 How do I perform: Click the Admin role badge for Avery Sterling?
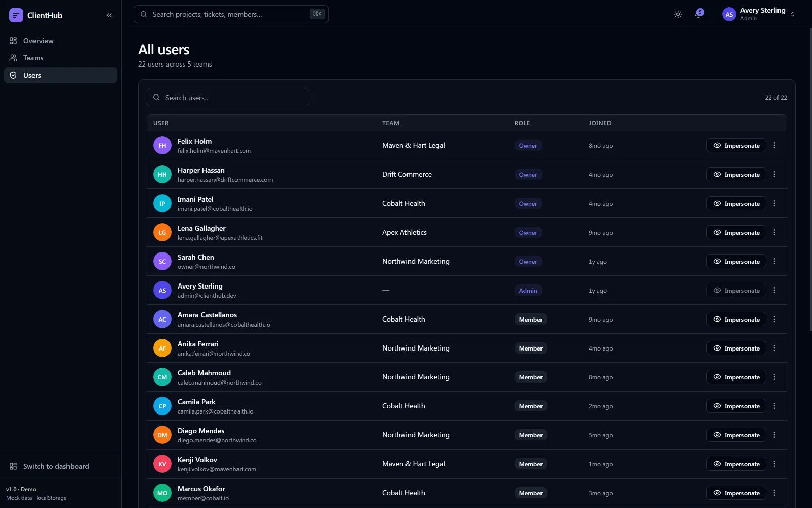click(x=528, y=290)
